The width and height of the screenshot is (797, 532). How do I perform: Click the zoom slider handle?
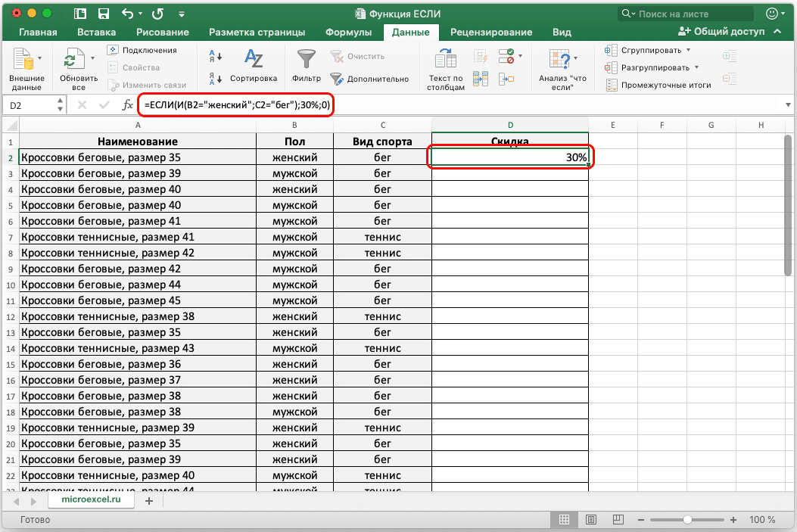(x=686, y=520)
